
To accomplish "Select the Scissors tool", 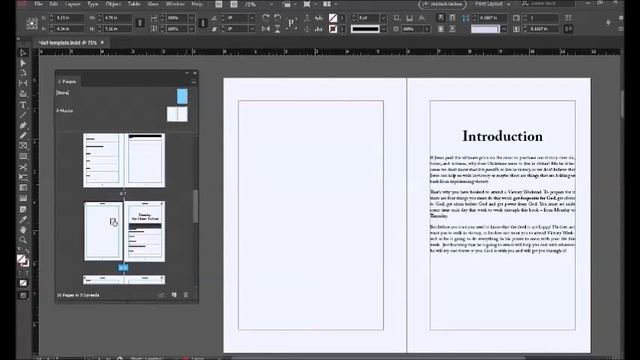I will click(x=23, y=167).
